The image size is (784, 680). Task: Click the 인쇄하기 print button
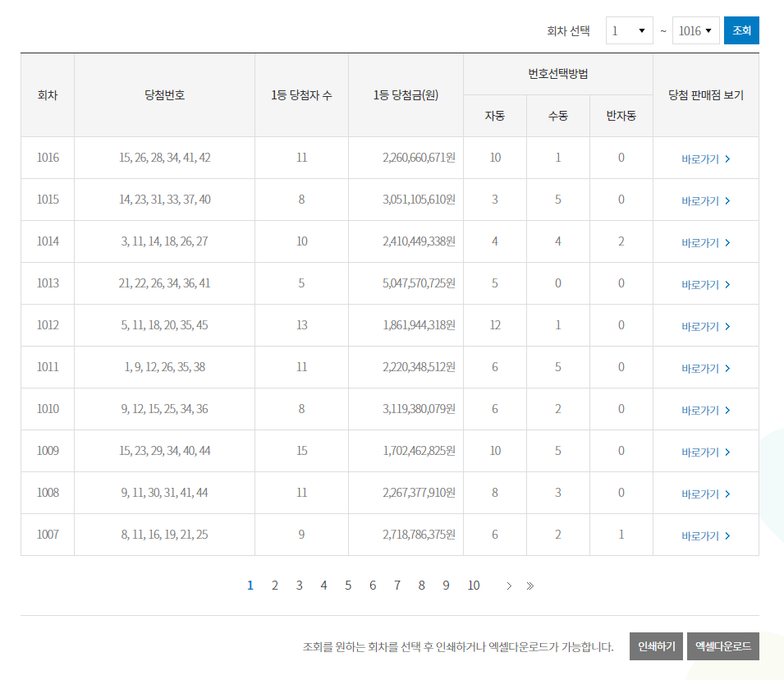[656, 646]
